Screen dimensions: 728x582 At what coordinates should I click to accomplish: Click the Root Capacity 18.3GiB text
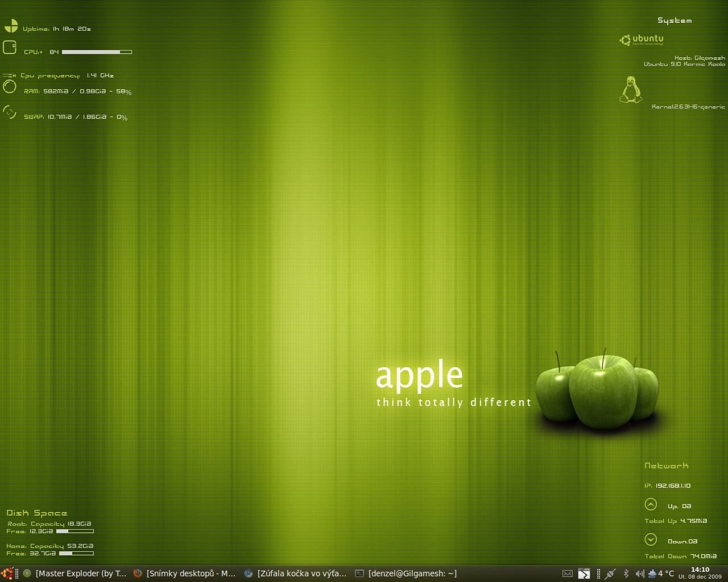tap(49, 524)
